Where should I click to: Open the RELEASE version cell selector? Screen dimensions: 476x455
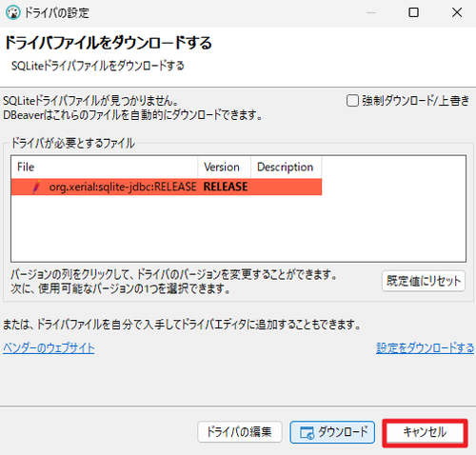click(226, 187)
